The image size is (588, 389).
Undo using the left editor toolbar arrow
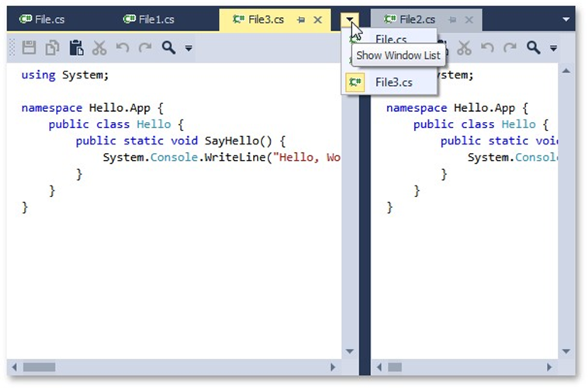coord(122,48)
